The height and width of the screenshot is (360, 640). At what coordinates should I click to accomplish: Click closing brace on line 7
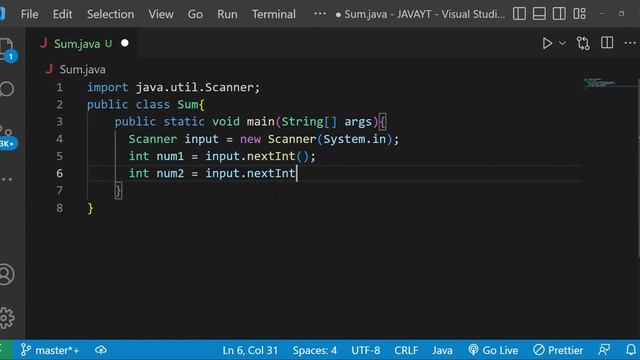click(118, 191)
